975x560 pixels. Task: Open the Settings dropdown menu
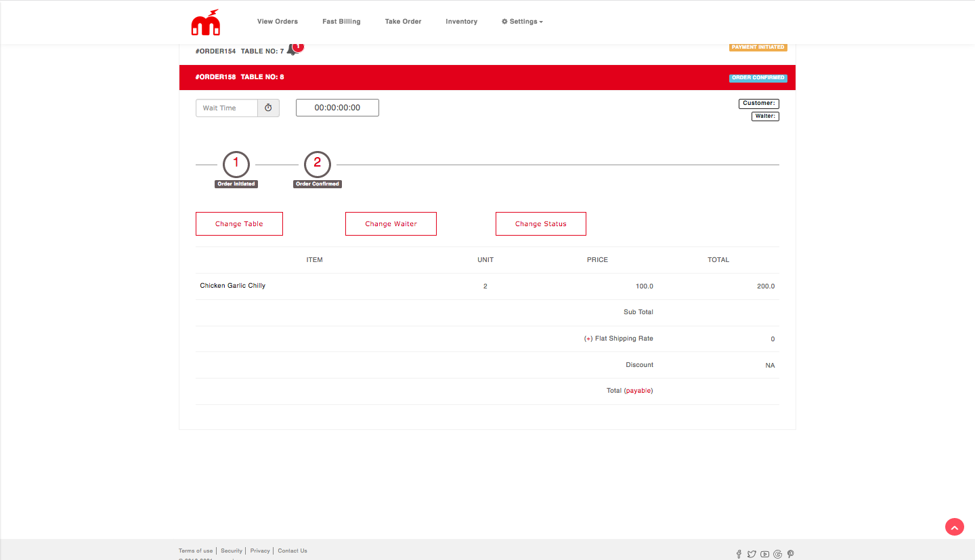point(522,22)
